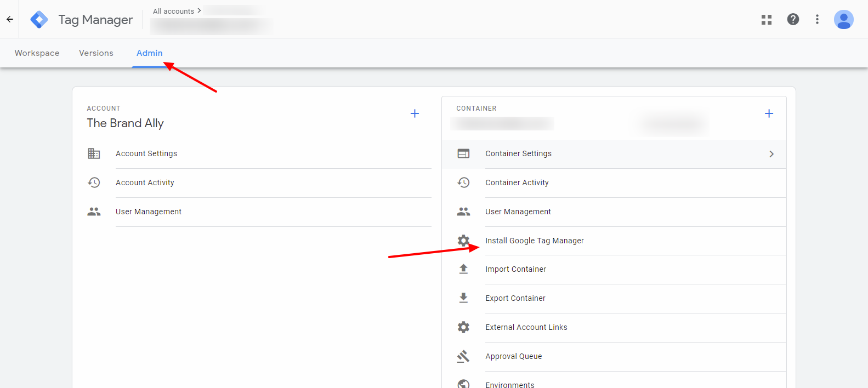This screenshot has height=388, width=868.
Task: Open the three-dot more options menu
Action: coord(817,19)
